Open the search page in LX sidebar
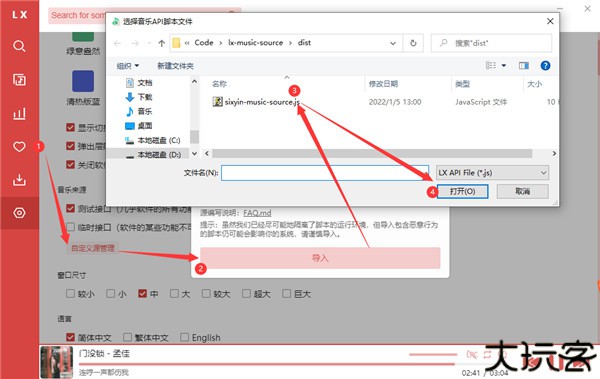This screenshot has width=600, height=379. pyautogui.click(x=19, y=46)
